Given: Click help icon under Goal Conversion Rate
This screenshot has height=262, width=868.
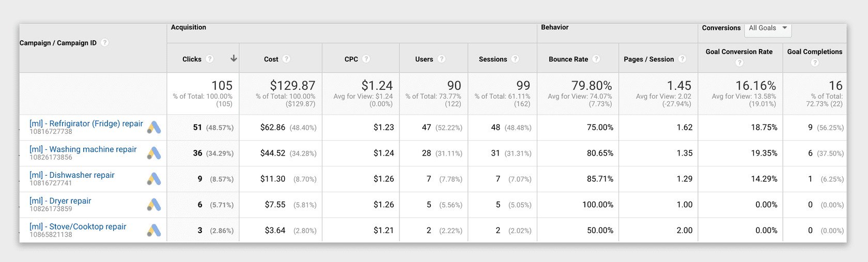Looking at the screenshot, I should tap(739, 63).
